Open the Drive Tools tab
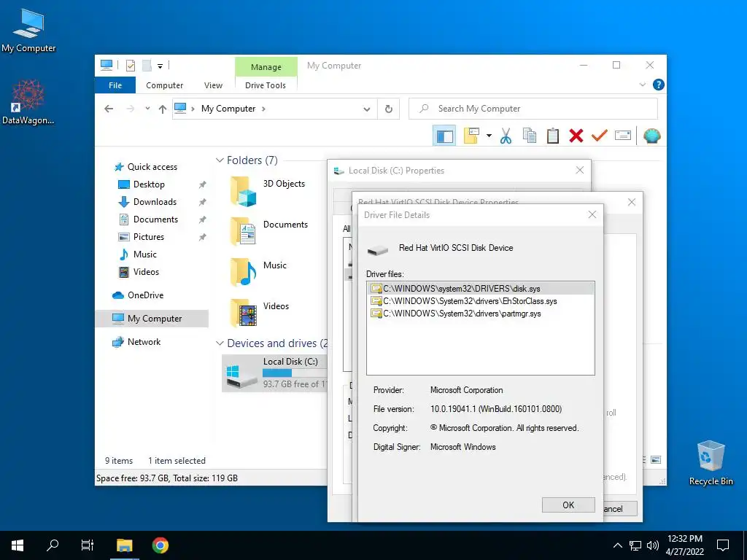Viewport: 747px width, 560px height. click(266, 85)
